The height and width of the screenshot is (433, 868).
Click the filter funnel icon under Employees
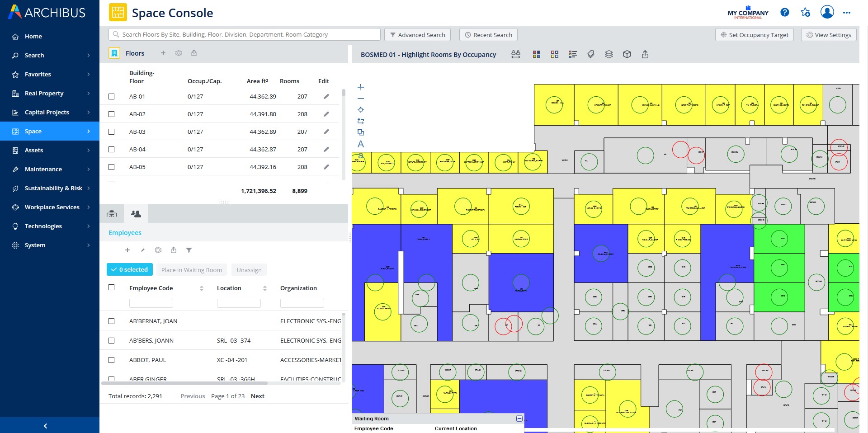[189, 250]
